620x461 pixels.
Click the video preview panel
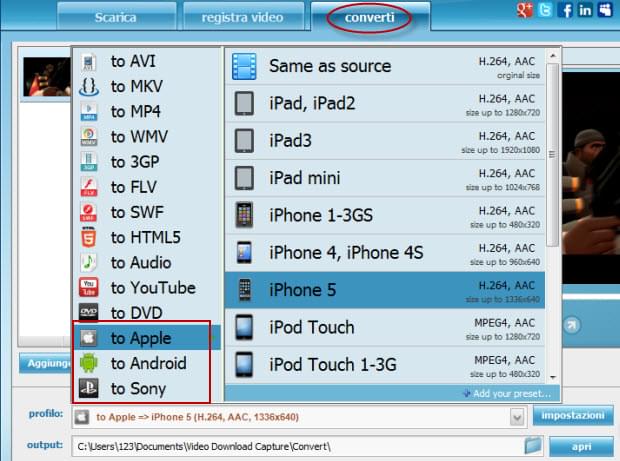click(x=591, y=178)
